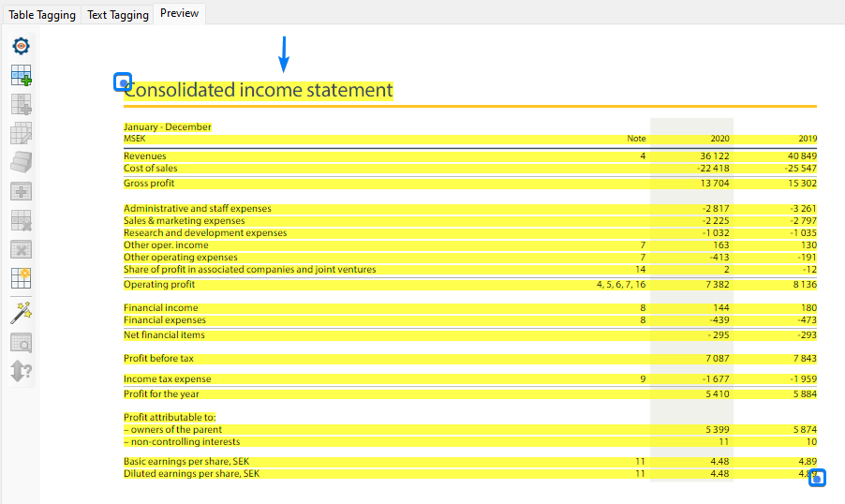Click the '2020' column header
The image size is (845, 504).
coord(719,139)
